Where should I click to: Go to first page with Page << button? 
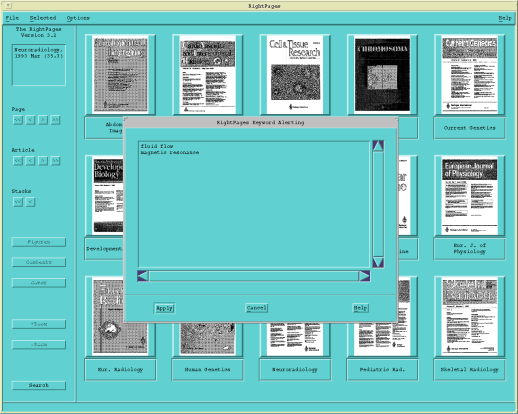[18, 120]
